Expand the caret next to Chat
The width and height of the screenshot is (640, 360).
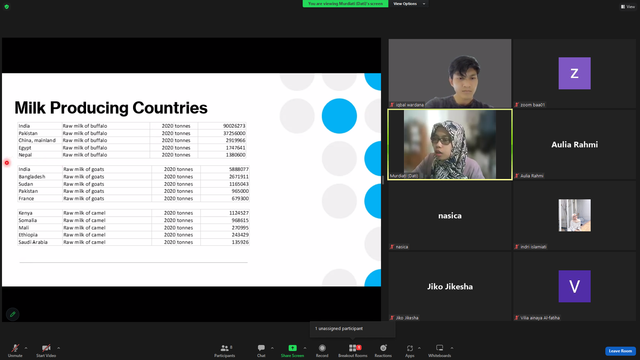click(x=272, y=348)
